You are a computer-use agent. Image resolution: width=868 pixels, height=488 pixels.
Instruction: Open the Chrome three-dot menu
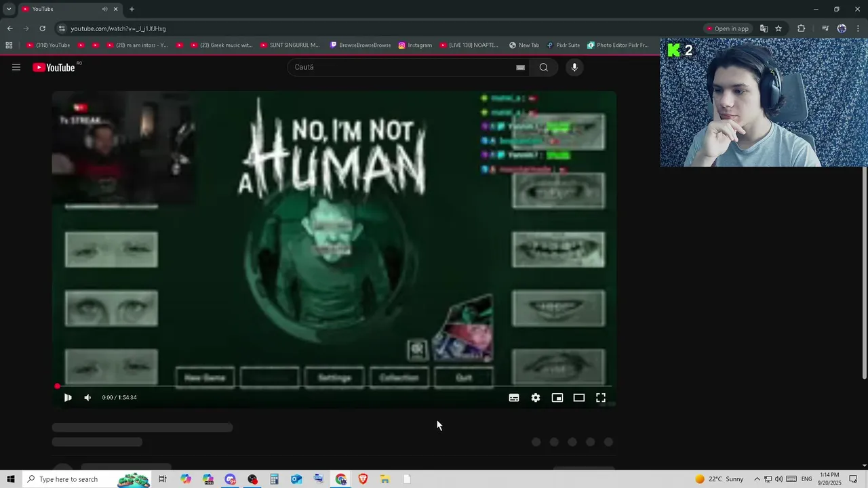coord(859,28)
